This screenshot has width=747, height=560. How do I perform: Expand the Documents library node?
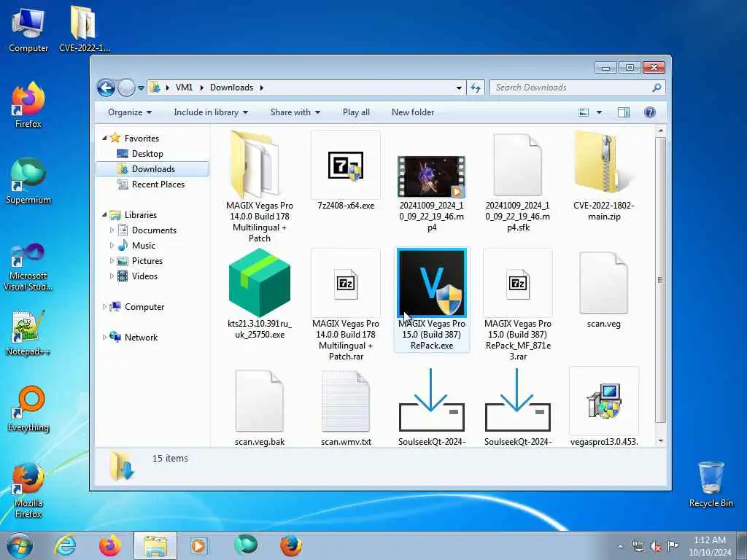coord(112,230)
